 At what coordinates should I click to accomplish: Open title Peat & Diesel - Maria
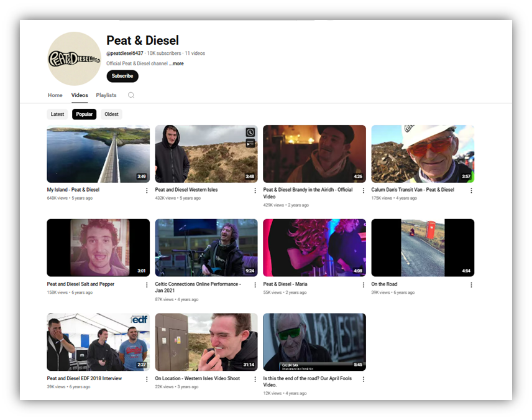coord(285,284)
